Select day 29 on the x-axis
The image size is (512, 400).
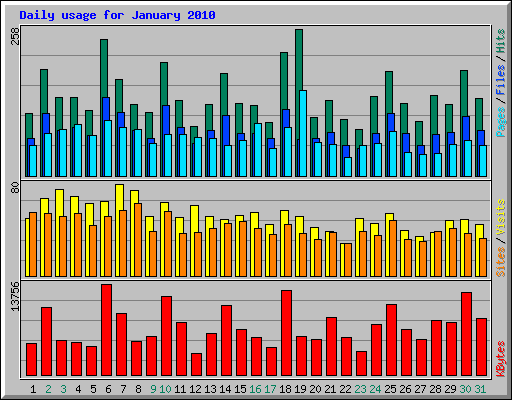pos(450,389)
